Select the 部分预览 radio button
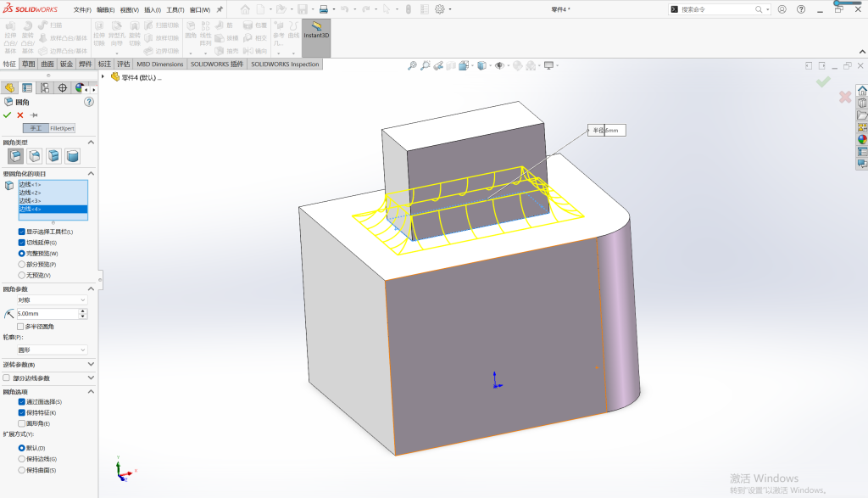Screen dimensions: 868x498 pos(21,264)
